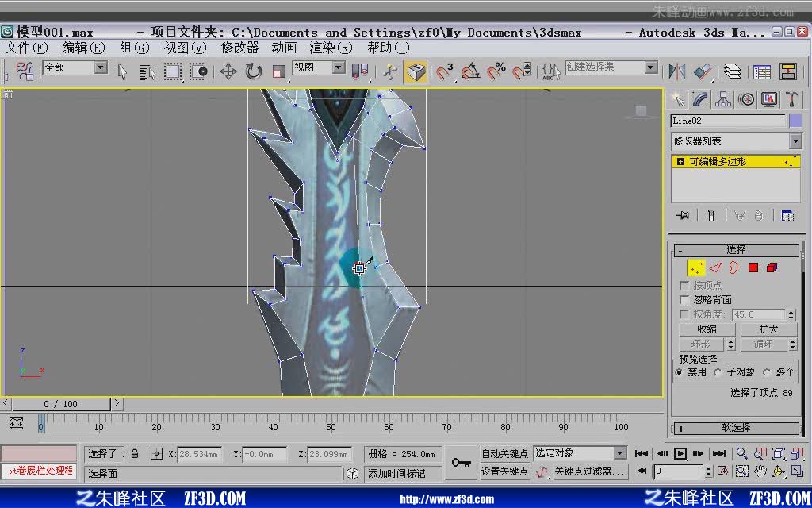This screenshot has height=508, width=812.
Task: Toggle Keyboard Shortcut Override button
Action: [x=416, y=71]
